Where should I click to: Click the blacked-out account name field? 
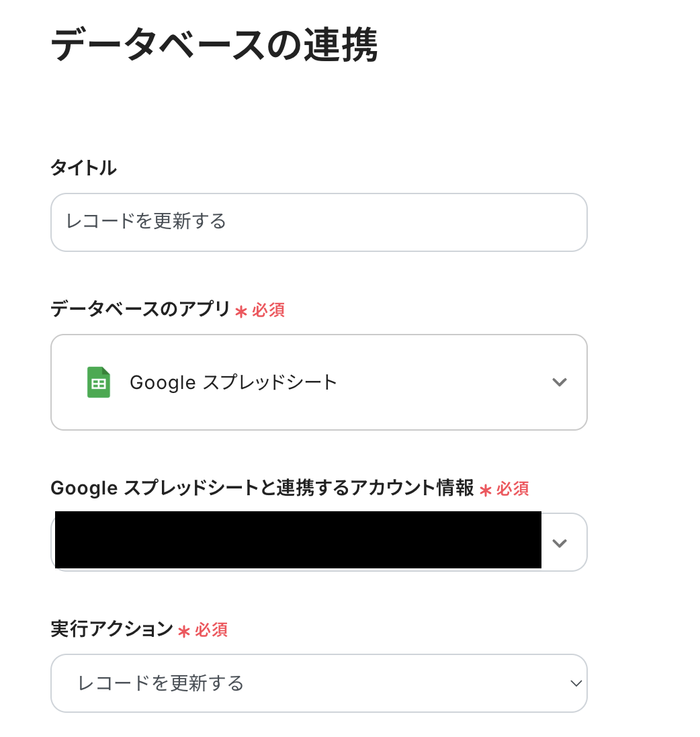(298, 540)
